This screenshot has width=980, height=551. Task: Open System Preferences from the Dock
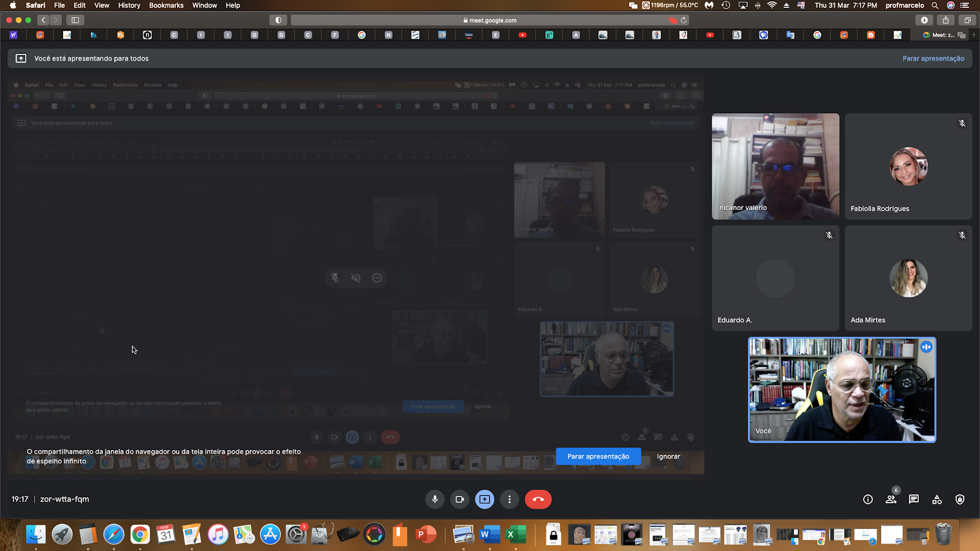point(296,534)
